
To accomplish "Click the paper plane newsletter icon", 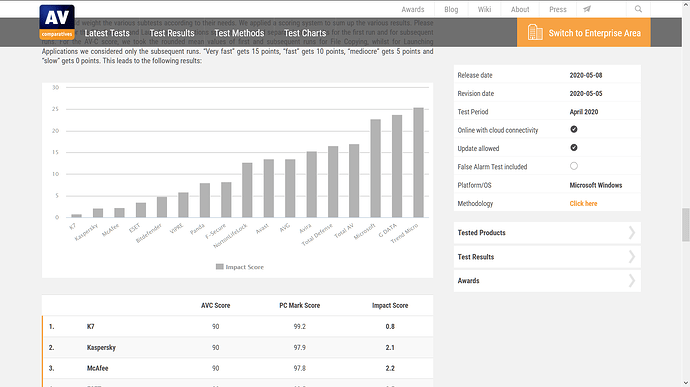I will (587, 9).
